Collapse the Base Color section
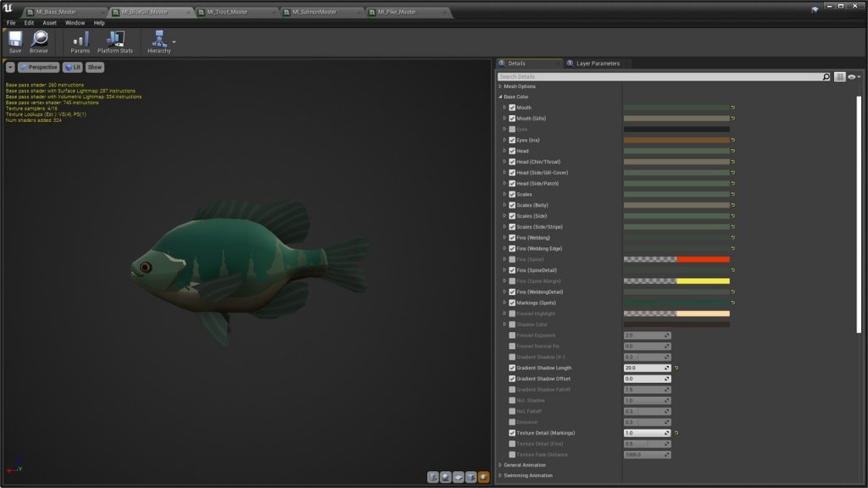Viewport: 868px width, 488px height. pyautogui.click(x=500, y=97)
